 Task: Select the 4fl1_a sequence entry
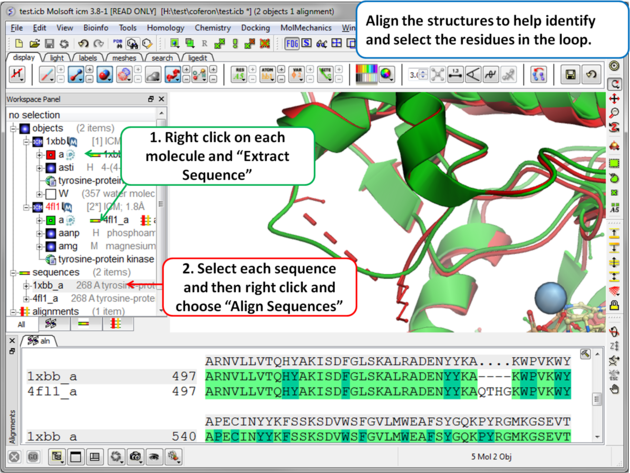click(x=45, y=298)
